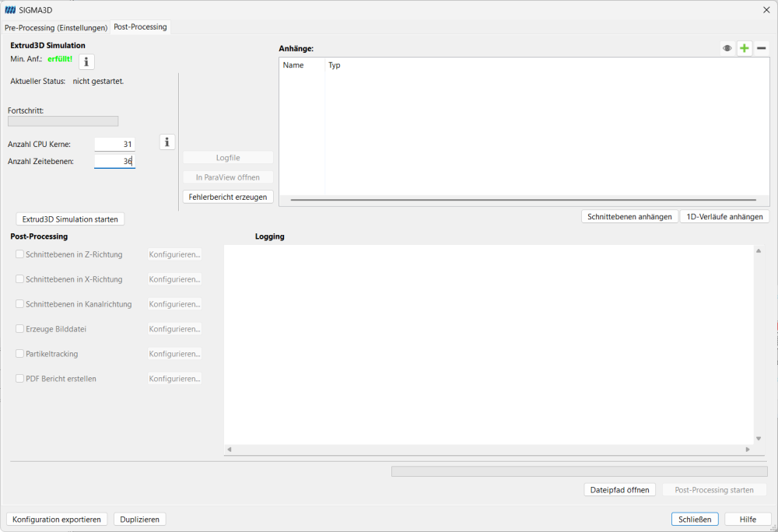This screenshot has height=532, width=778.
Task: Click Schnittebenen anhängen button
Action: [x=629, y=217]
